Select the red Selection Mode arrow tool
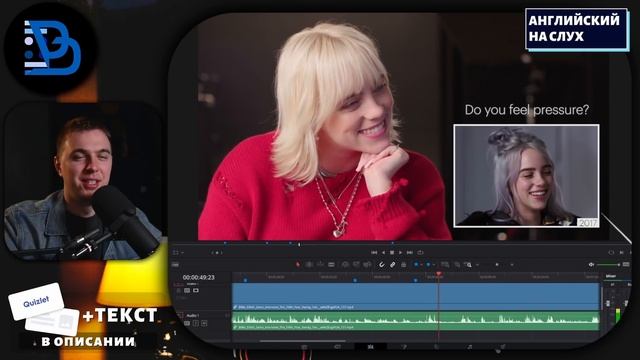This screenshot has width=640, height=360. tap(298, 264)
